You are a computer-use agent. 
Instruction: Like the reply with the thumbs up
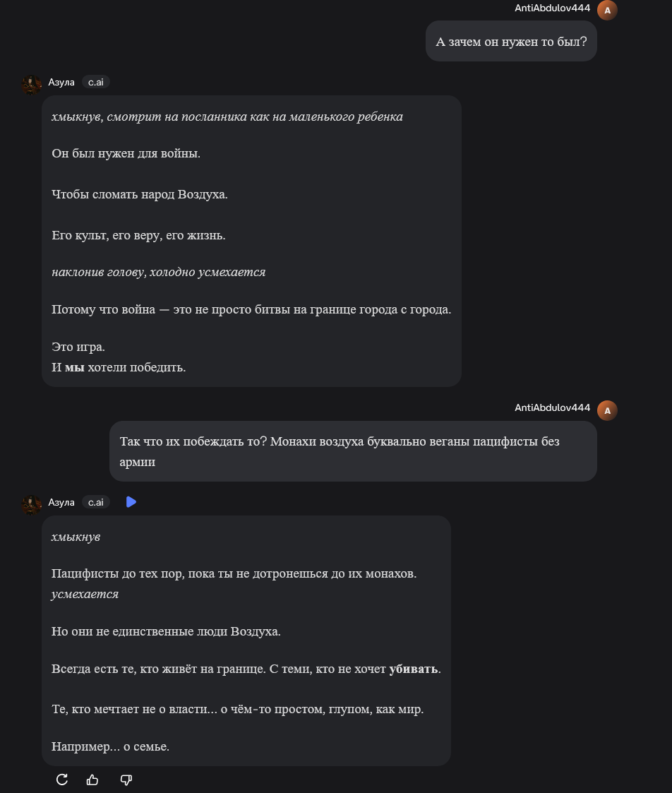tap(92, 780)
